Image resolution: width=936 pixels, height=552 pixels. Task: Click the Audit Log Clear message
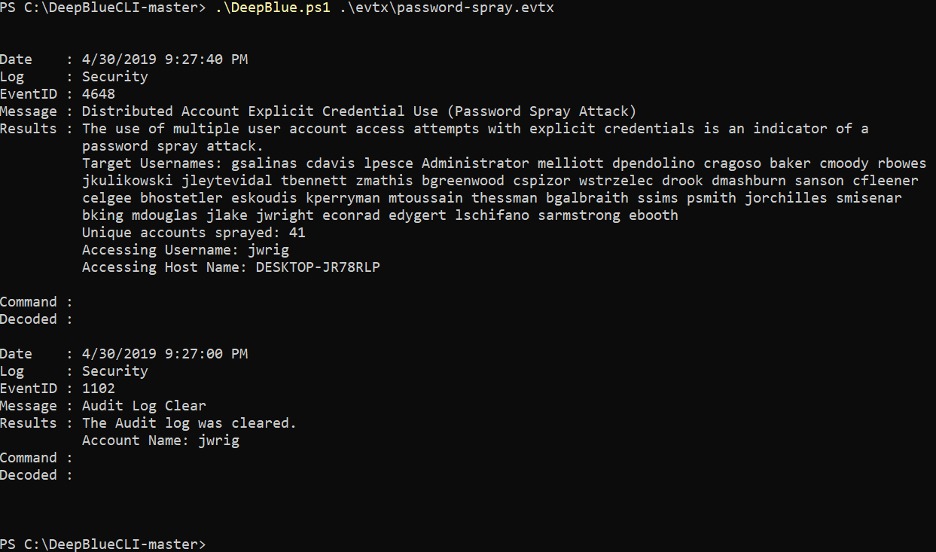click(x=144, y=406)
